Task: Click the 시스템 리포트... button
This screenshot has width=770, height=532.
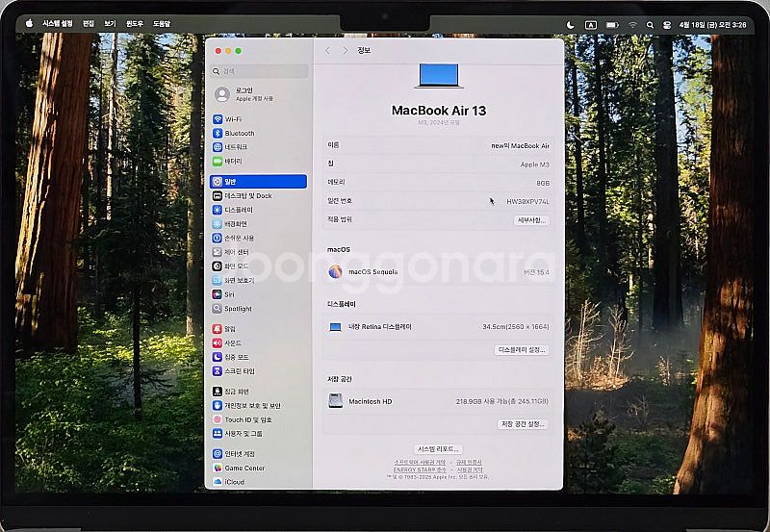Action: tap(438, 449)
